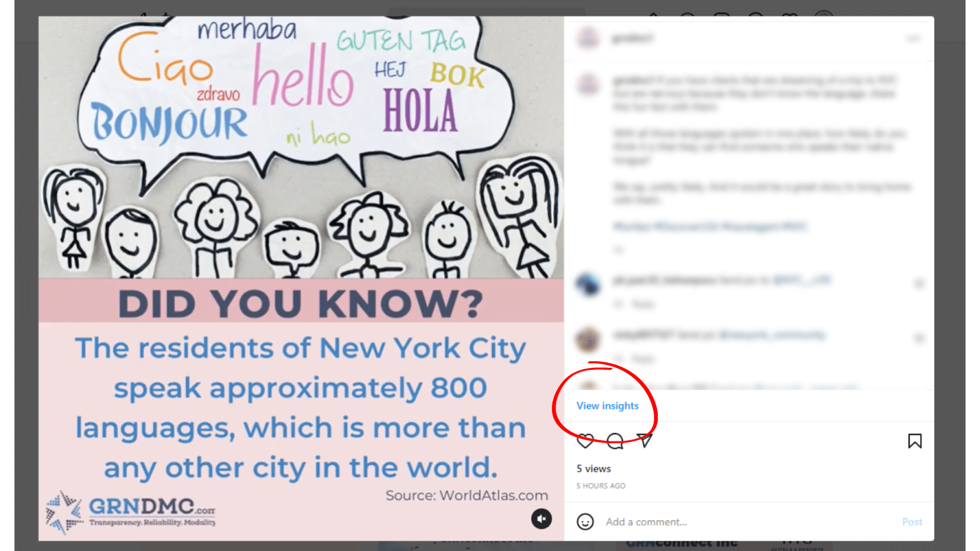Unmute the video using the speaker icon
The width and height of the screenshot is (980, 551).
541,519
